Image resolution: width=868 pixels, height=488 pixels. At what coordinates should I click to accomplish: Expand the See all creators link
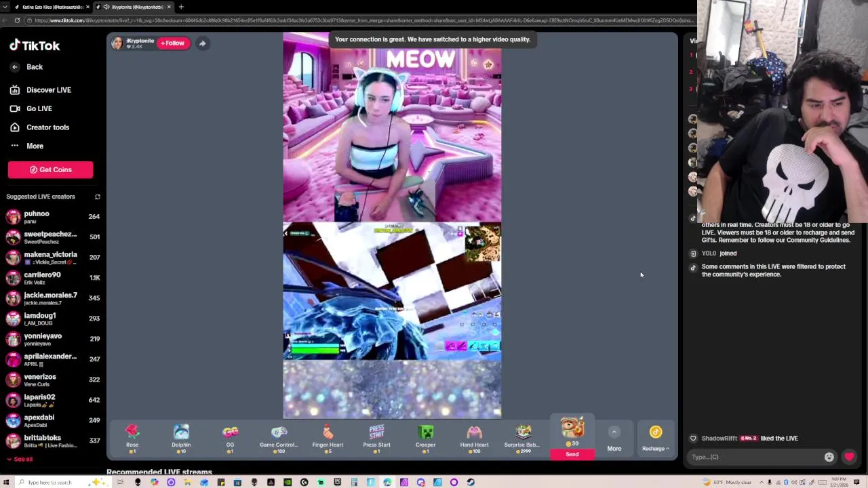pos(19,460)
